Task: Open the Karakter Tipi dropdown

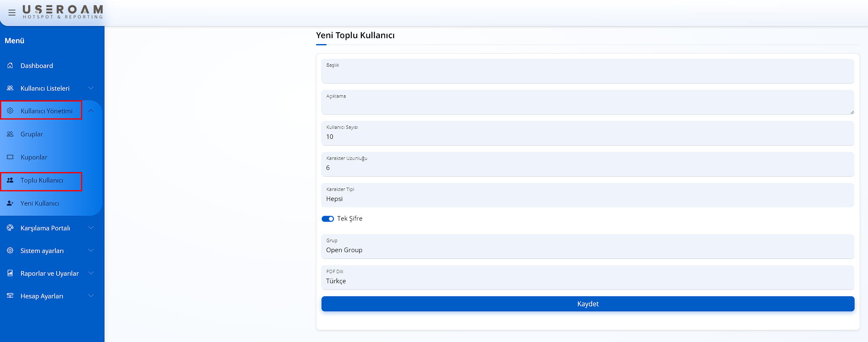Action: 587,196
